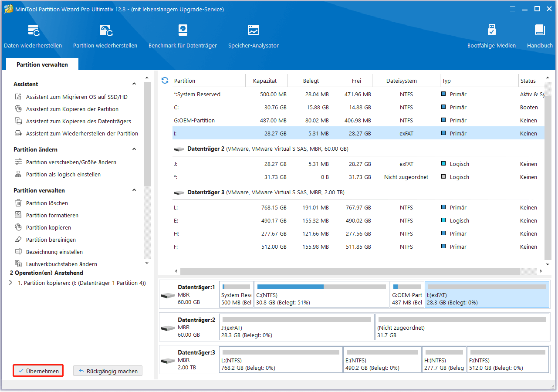Click the Partition löschen trash icon

coord(18,203)
